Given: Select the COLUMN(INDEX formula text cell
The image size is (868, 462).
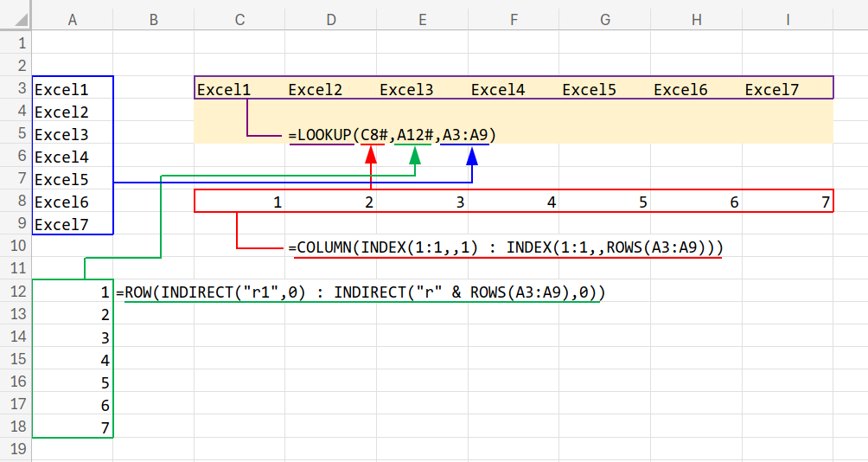Looking at the screenshot, I should click(506, 247).
